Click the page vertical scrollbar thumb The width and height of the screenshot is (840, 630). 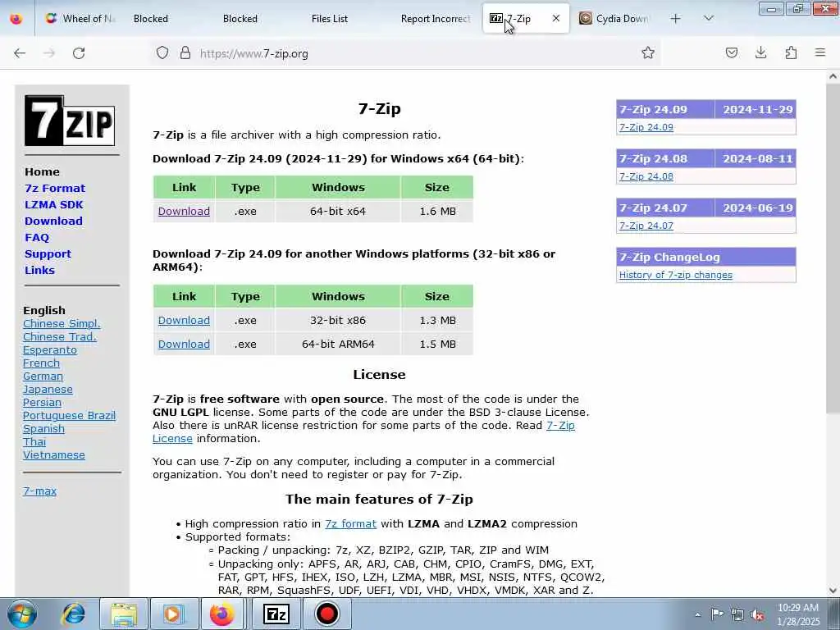tap(833, 249)
